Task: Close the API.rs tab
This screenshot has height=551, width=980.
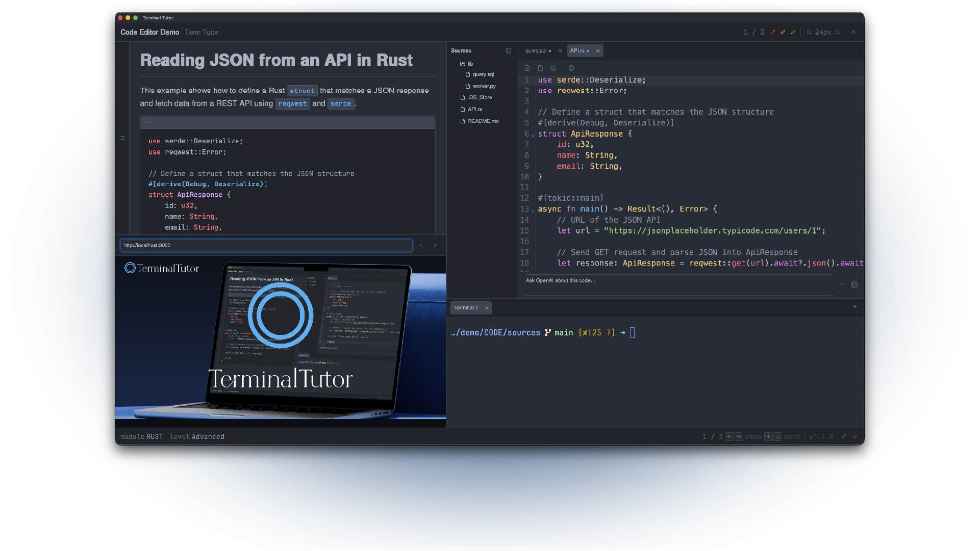Action: 598,51
